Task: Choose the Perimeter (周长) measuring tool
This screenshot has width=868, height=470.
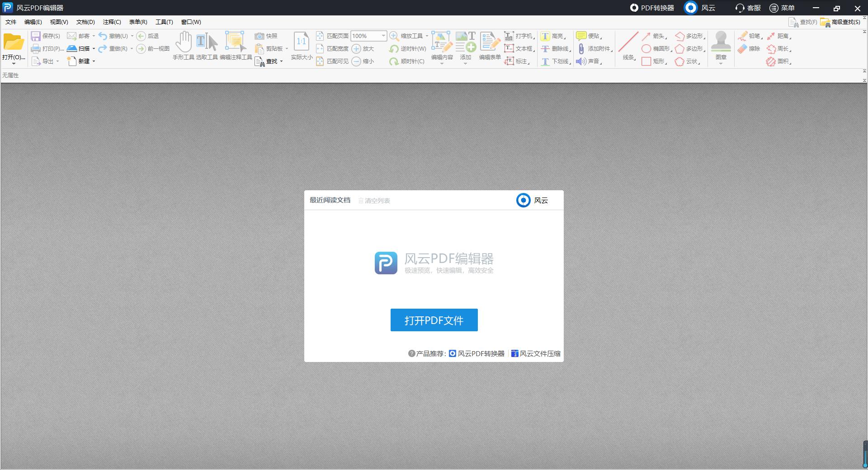Action: (x=779, y=49)
